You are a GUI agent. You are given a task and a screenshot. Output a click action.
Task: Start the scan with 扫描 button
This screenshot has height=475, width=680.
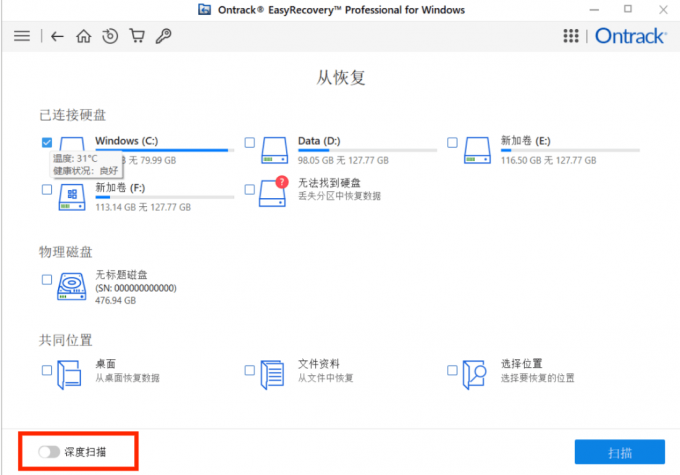point(620,452)
